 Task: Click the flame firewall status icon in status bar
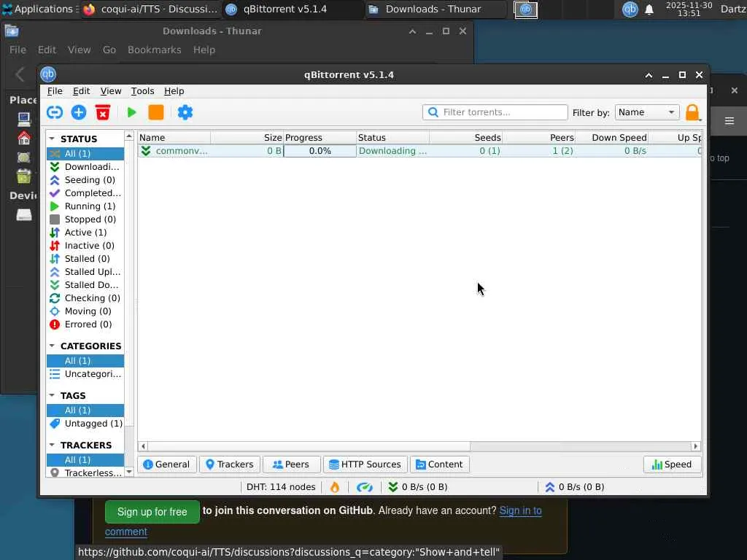click(x=335, y=486)
